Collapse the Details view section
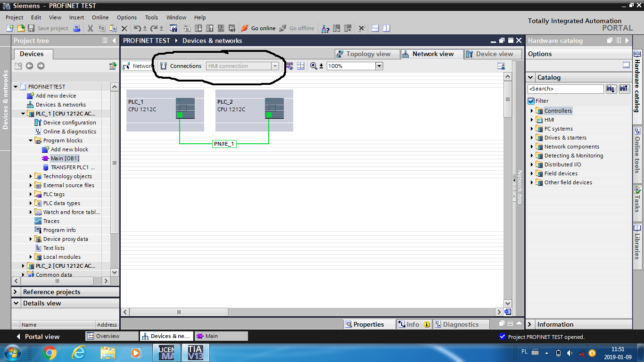The height and width of the screenshot is (362, 644). [16, 303]
